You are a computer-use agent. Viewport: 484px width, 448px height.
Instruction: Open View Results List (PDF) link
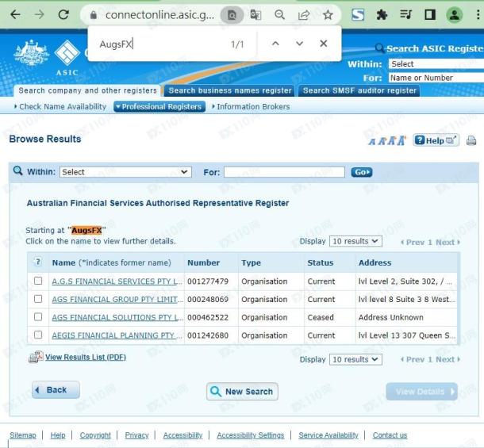(x=86, y=358)
